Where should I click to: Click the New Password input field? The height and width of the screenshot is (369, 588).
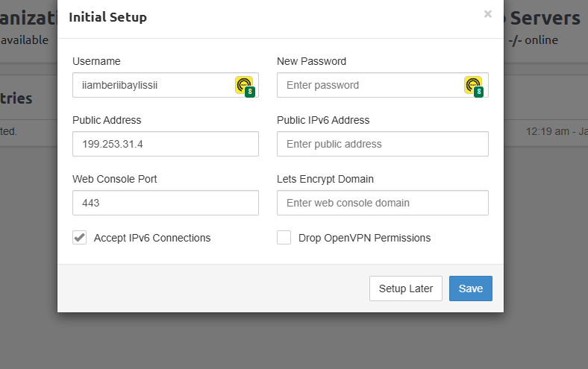(369, 85)
